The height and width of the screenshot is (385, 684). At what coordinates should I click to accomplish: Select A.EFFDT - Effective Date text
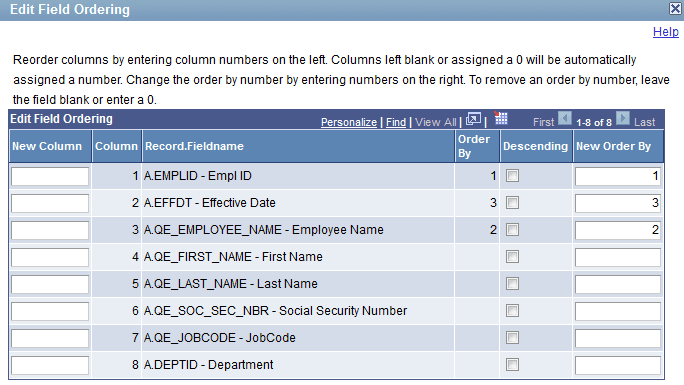point(210,203)
